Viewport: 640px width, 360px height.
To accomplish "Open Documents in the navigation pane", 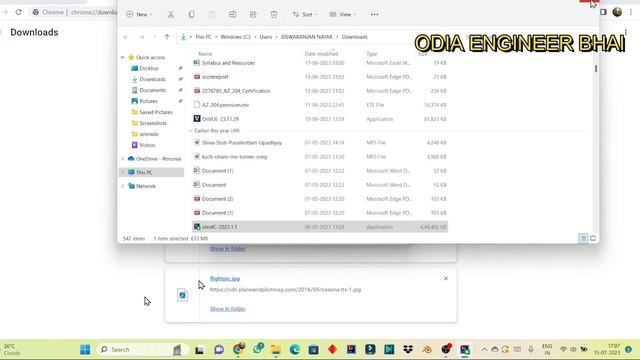I will pos(152,90).
